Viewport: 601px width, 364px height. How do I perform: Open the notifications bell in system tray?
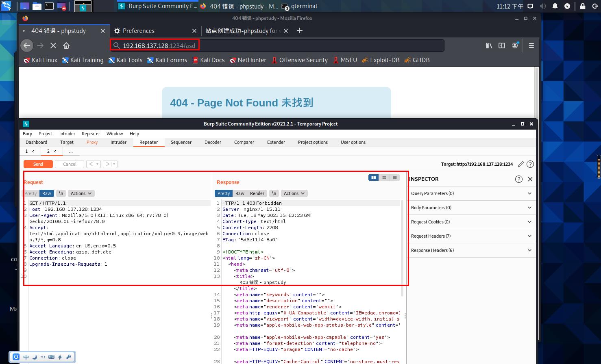click(x=555, y=6)
